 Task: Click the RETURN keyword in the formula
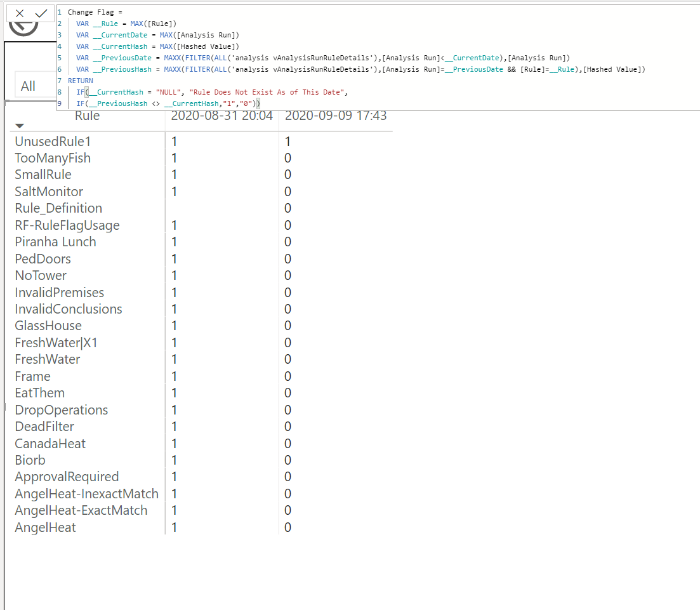click(x=81, y=81)
